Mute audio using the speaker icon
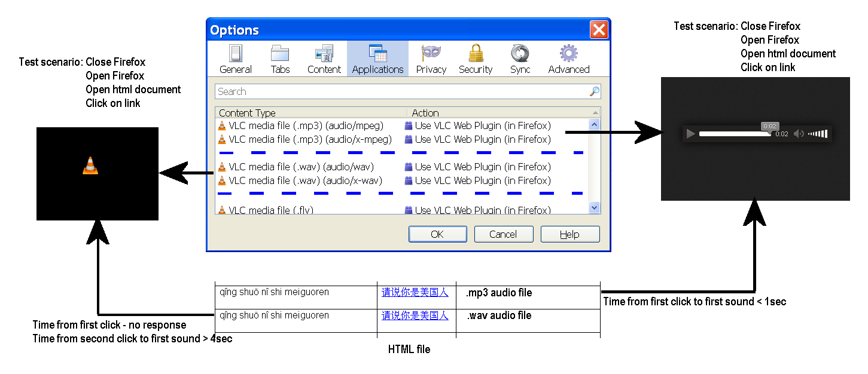 [x=799, y=134]
